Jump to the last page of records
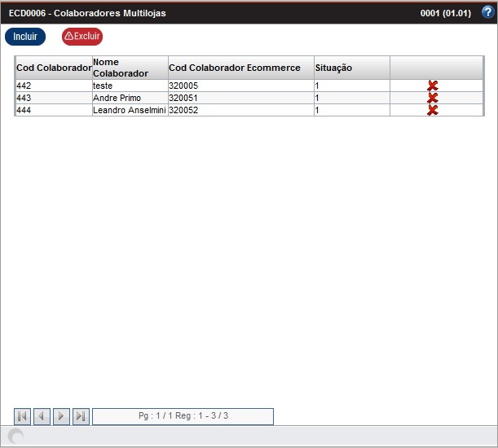This screenshot has width=498, height=448. tap(81, 416)
